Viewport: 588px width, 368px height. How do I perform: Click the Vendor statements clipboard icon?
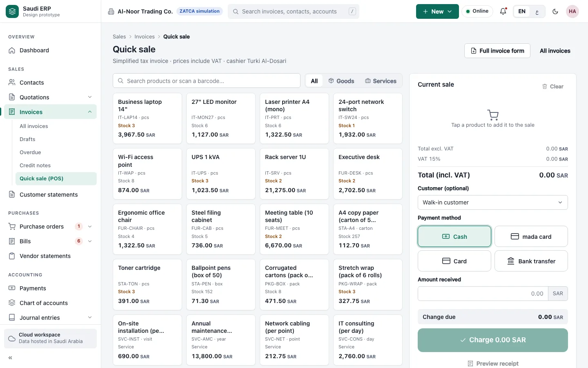click(12, 256)
